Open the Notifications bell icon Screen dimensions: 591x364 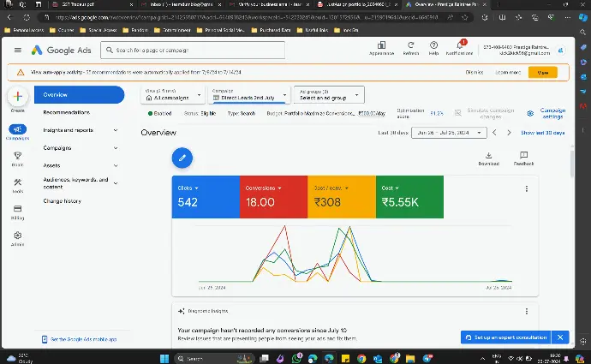(x=459, y=45)
